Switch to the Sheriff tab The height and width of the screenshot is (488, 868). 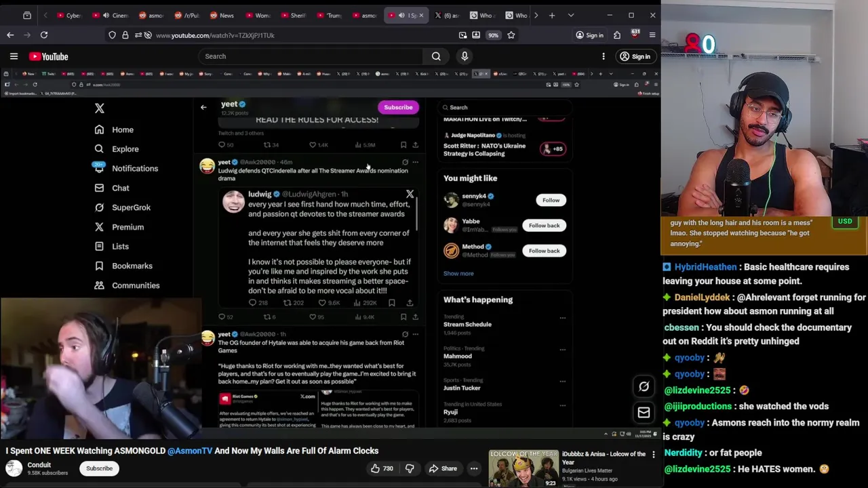(294, 15)
